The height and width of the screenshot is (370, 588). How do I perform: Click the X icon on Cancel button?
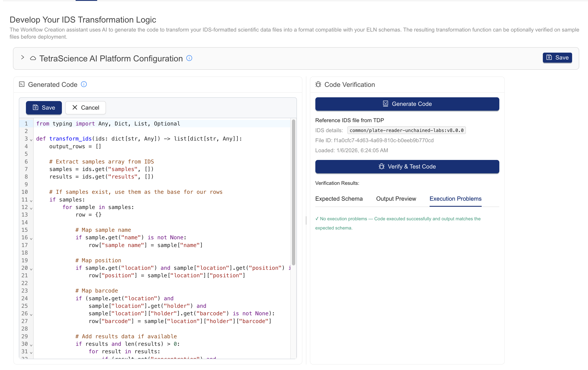(x=75, y=107)
